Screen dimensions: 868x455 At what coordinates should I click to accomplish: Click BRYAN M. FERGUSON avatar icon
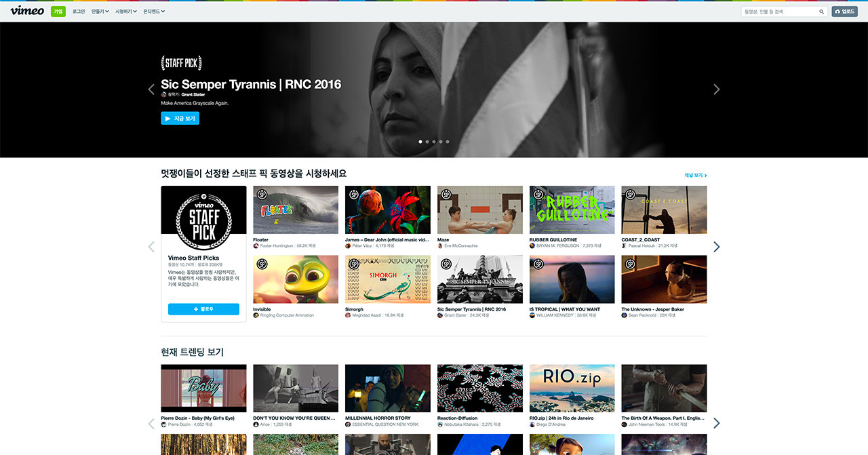click(x=532, y=246)
